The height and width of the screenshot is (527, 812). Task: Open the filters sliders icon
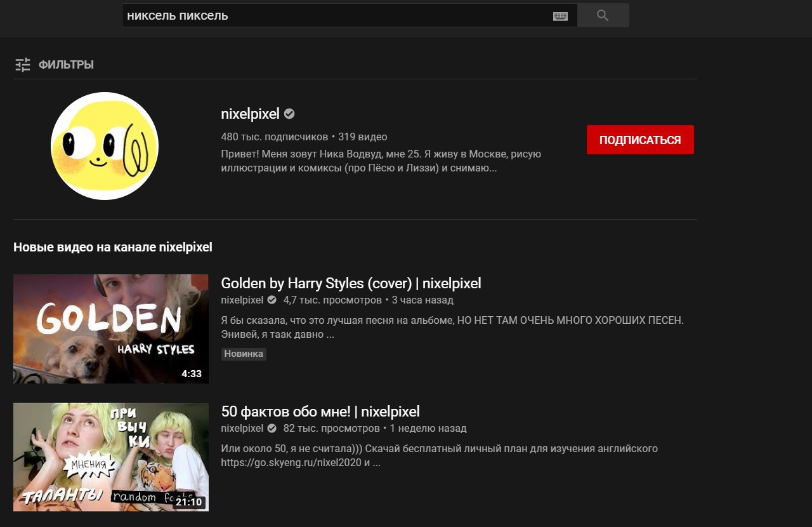[23, 65]
